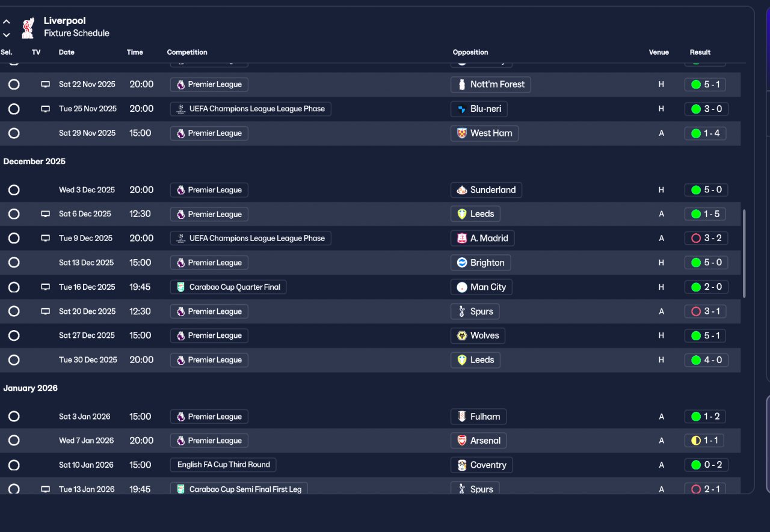
Task: Open UEFA Champions League League Phase on Tue 9 Dec
Action: pyautogui.click(x=251, y=239)
